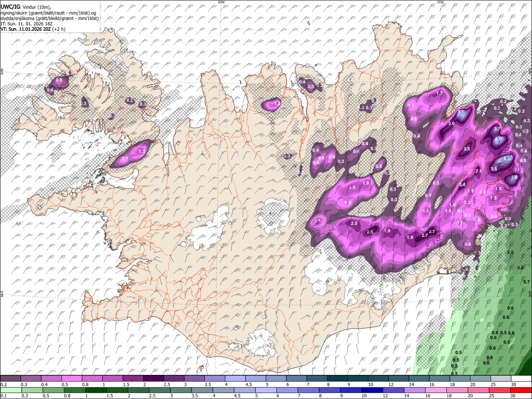Click the pale green 0.1–0.3 rain scale swatch
The width and height of the screenshot is (532, 399).
tap(10, 390)
